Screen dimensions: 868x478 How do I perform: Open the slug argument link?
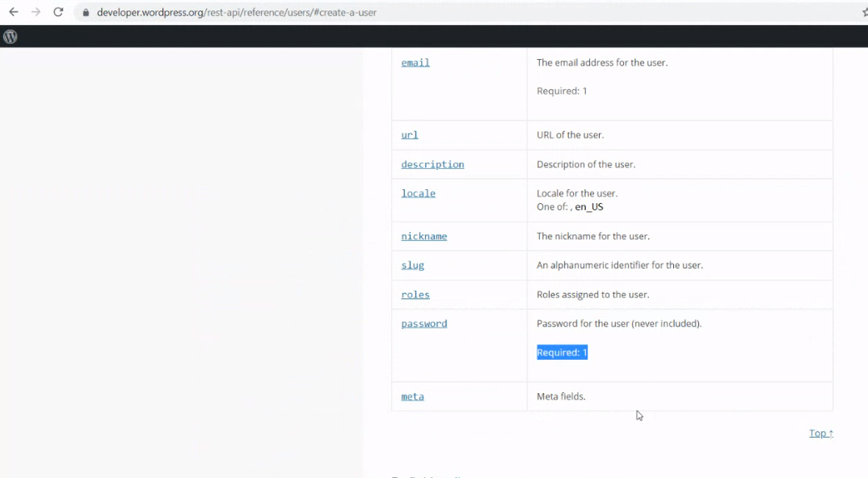(412, 265)
